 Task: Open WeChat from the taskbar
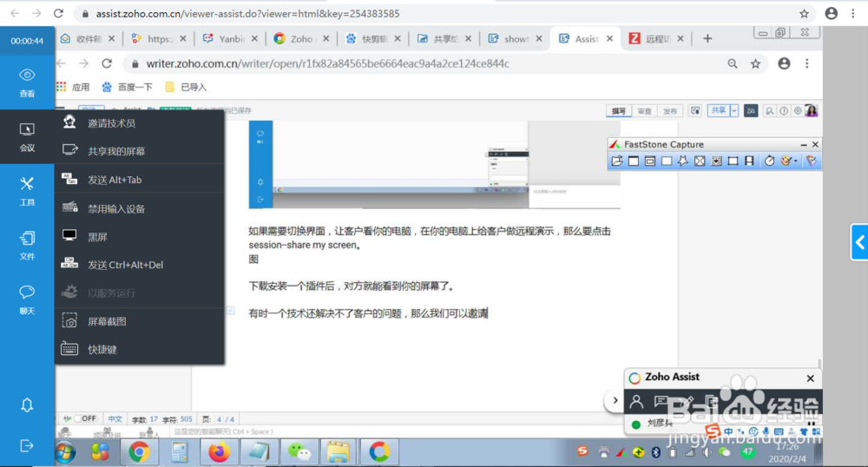299,452
